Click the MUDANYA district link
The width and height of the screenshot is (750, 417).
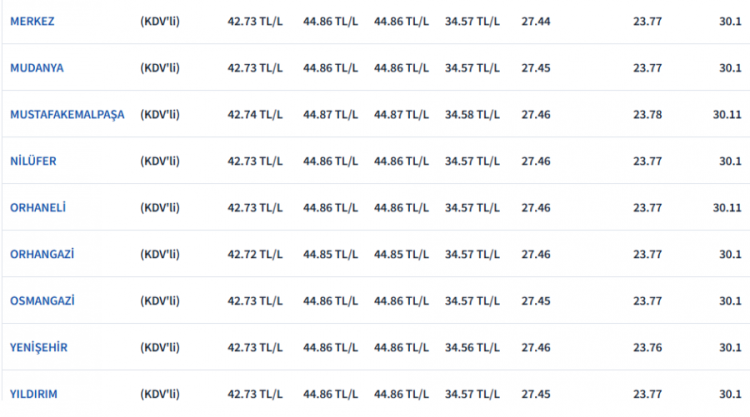[x=37, y=68]
